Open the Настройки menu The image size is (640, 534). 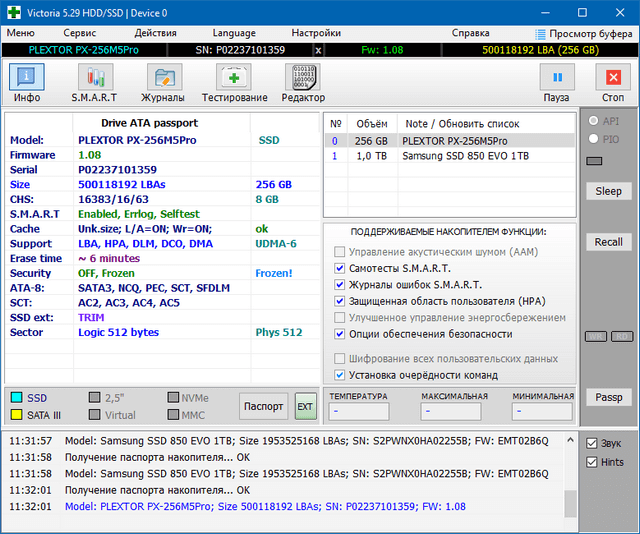[x=316, y=33]
